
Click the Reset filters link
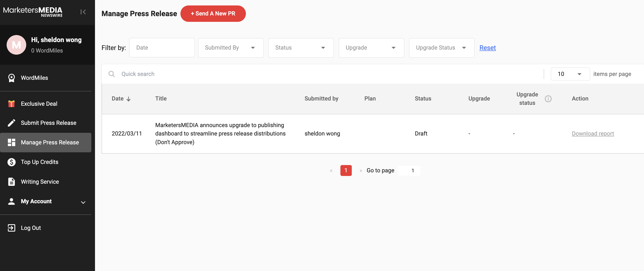[x=487, y=48]
